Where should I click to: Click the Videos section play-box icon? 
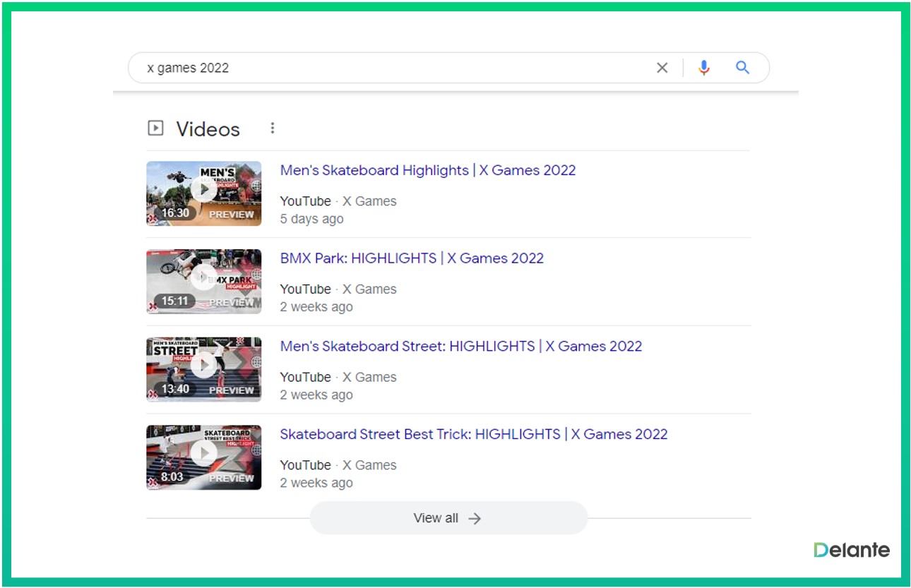[x=155, y=128]
